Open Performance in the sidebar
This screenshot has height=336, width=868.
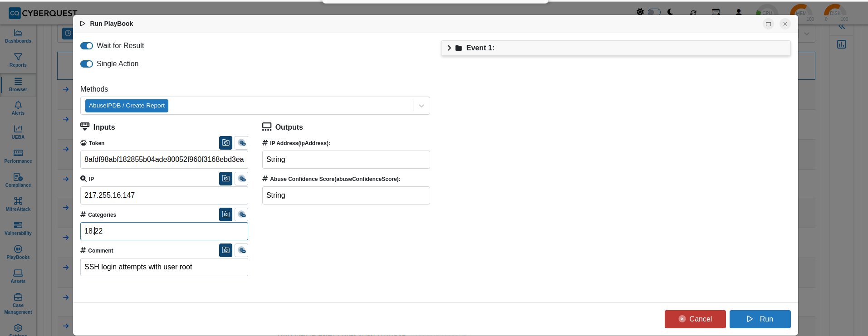[x=18, y=156]
